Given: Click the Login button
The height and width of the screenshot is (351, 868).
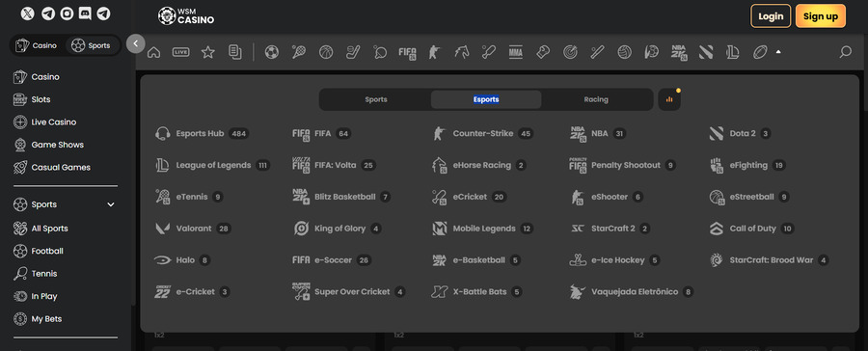Looking at the screenshot, I should pos(771,16).
